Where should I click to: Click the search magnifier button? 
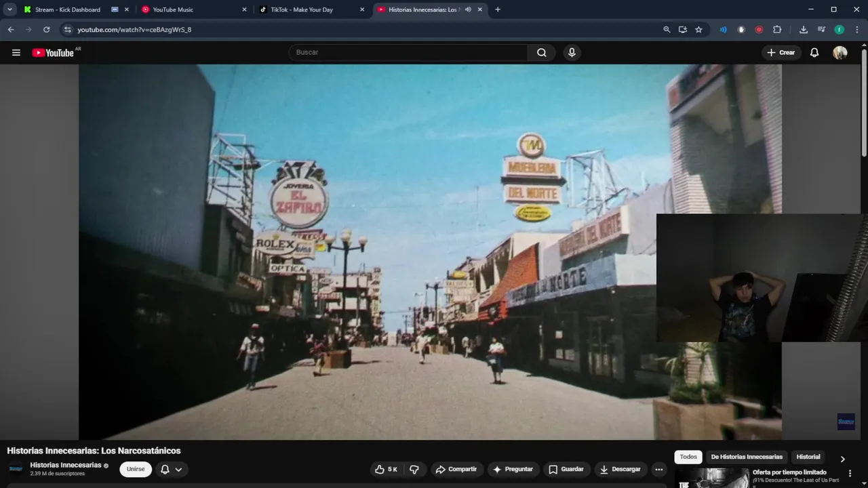click(541, 52)
